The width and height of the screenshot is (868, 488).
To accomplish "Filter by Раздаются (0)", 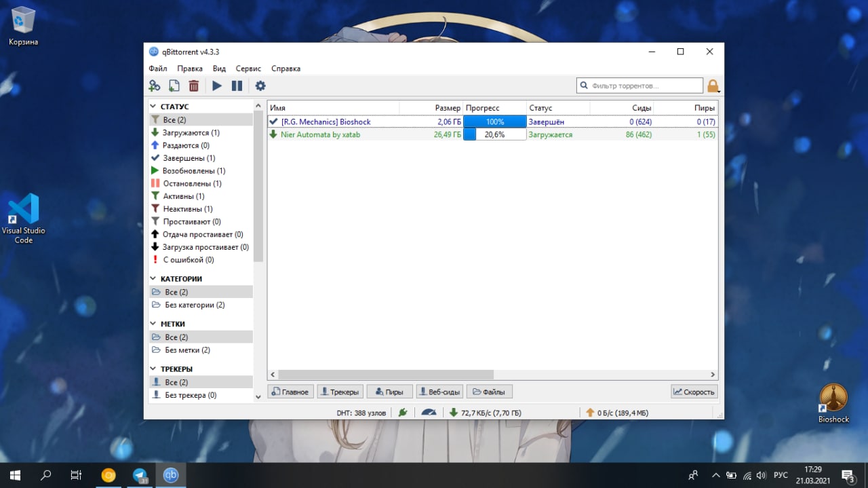I will click(201, 145).
